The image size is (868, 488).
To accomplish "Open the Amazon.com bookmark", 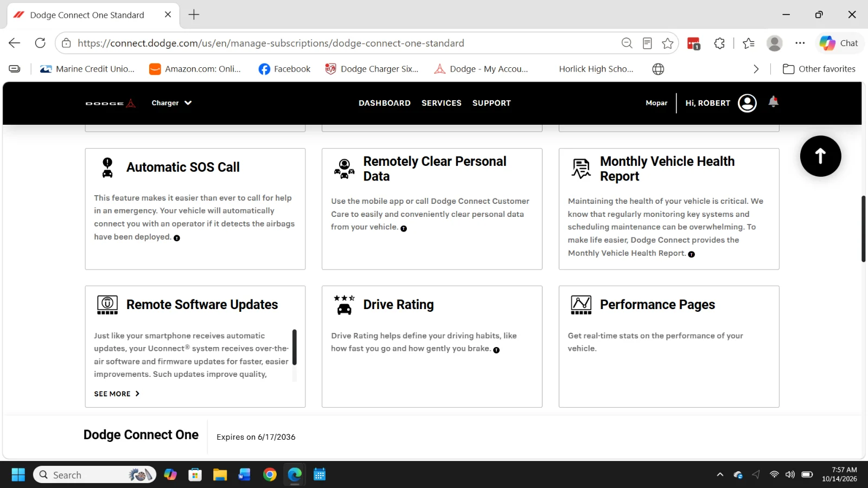I will (195, 69).
